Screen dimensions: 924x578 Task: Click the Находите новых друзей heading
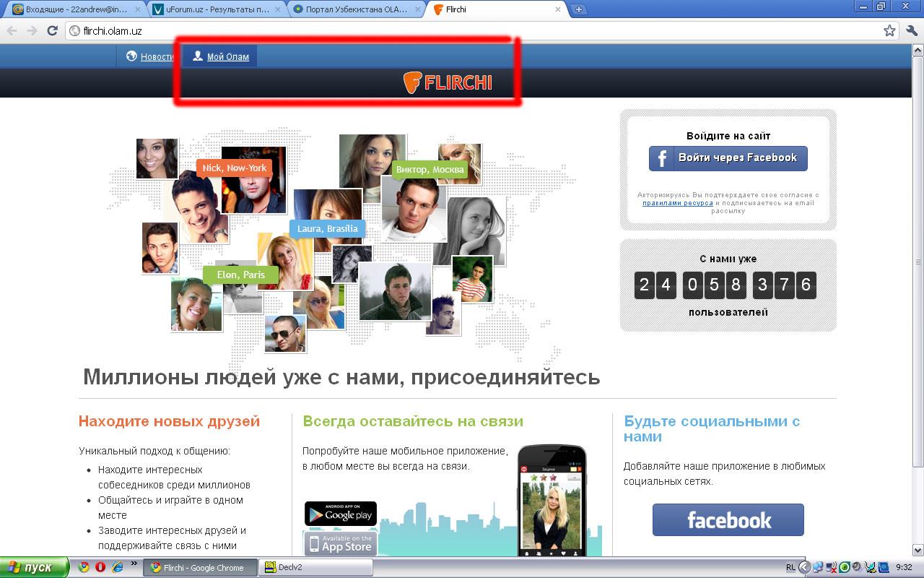pyautogui.click(x=169, y=421)
